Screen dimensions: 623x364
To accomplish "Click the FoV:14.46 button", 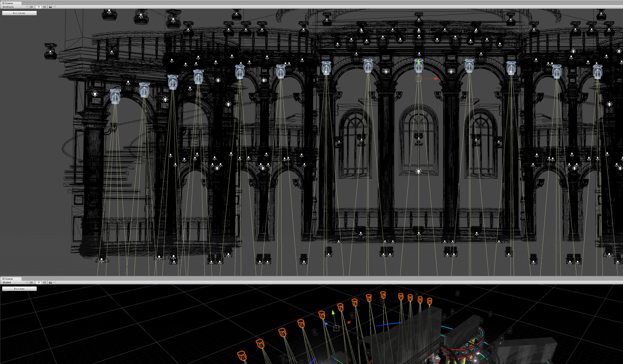I will 19,13.
